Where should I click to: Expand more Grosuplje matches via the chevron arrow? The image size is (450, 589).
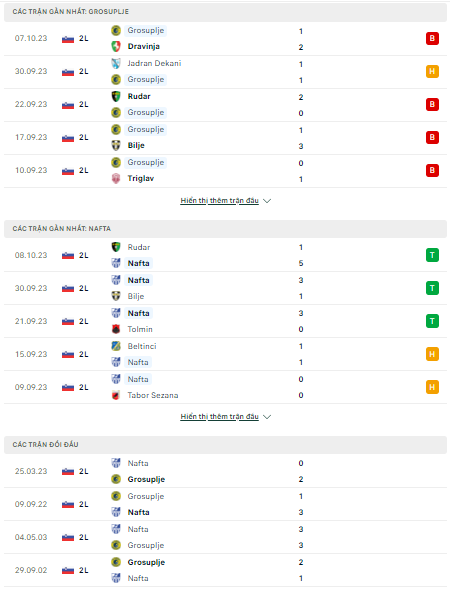click(267, 201)
